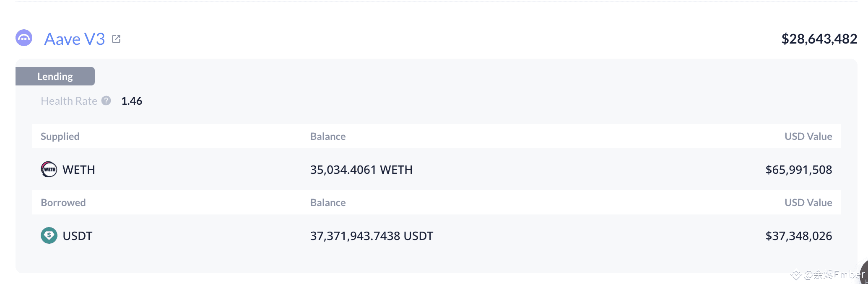Viewport: 868px width, 284px height.
Task: Click the USDT token icon
Action: [49, 235]
